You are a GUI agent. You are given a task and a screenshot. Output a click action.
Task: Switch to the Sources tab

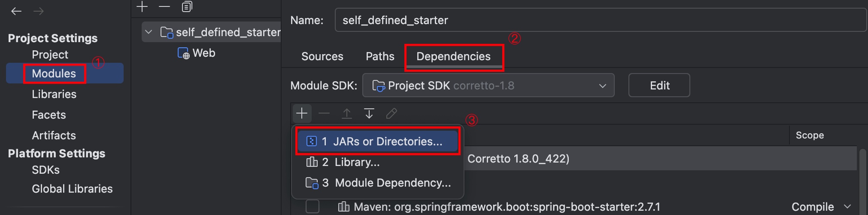322,56
